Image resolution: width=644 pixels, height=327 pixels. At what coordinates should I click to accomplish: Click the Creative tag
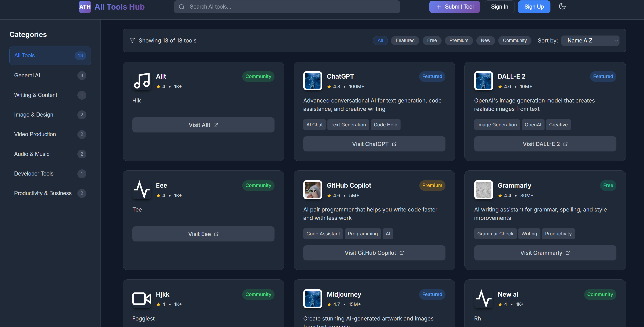[558, 125]
